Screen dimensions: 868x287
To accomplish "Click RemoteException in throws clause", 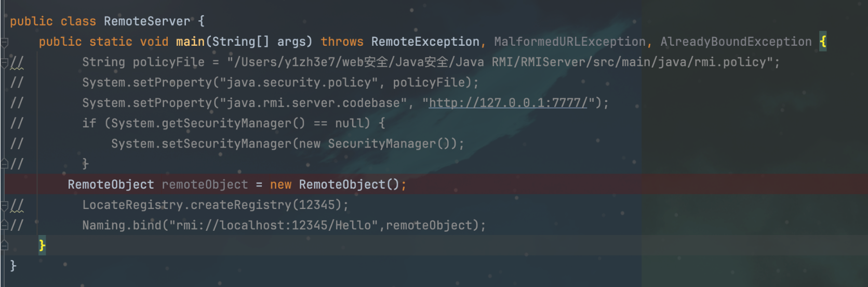I will coord(425,42).
